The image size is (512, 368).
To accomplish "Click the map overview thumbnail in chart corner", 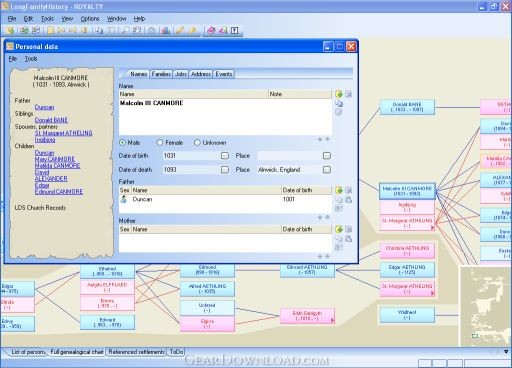I will [485, 306].
